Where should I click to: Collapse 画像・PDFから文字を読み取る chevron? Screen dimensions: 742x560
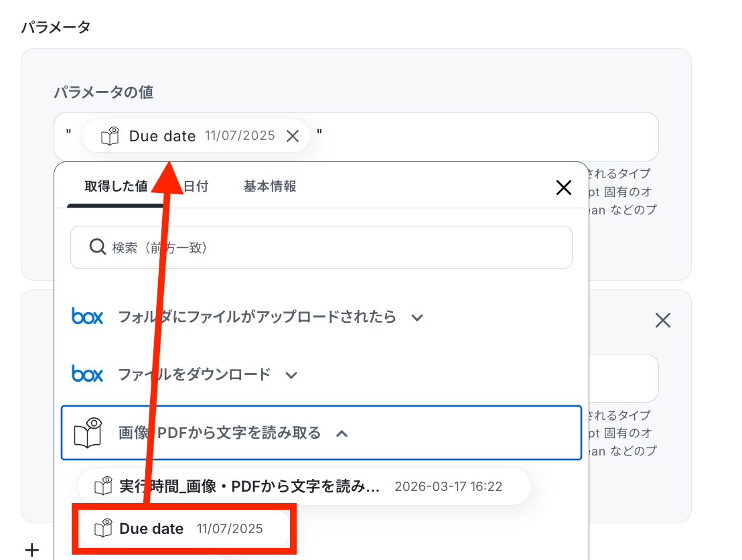(342, 433)
